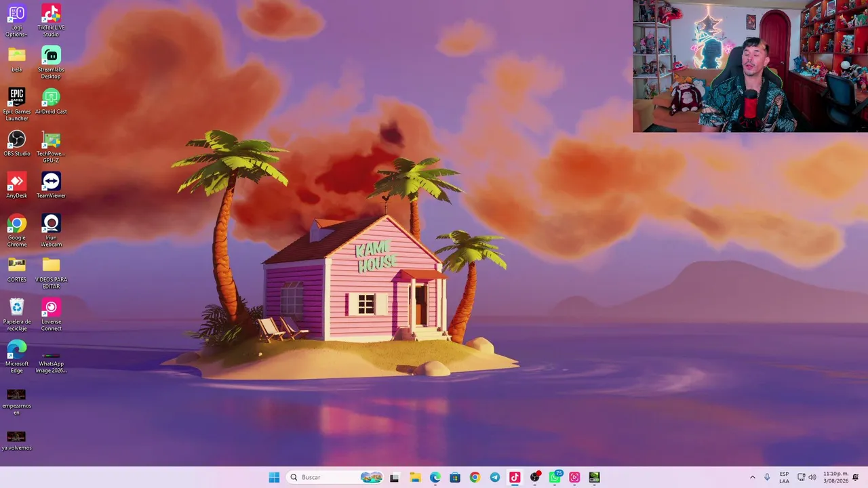Expand the hidden system tray icons
Screen dimensions: 868x488
752,477
